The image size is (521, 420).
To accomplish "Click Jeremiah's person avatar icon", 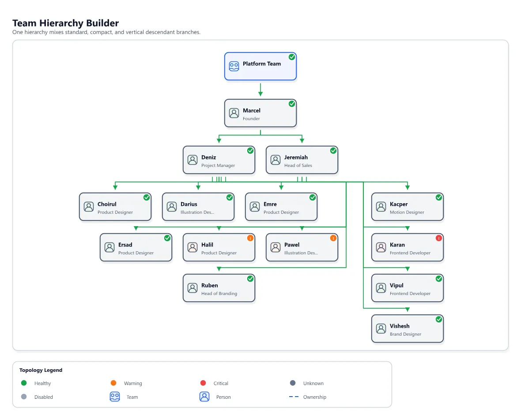I will [x=276, y=160].
